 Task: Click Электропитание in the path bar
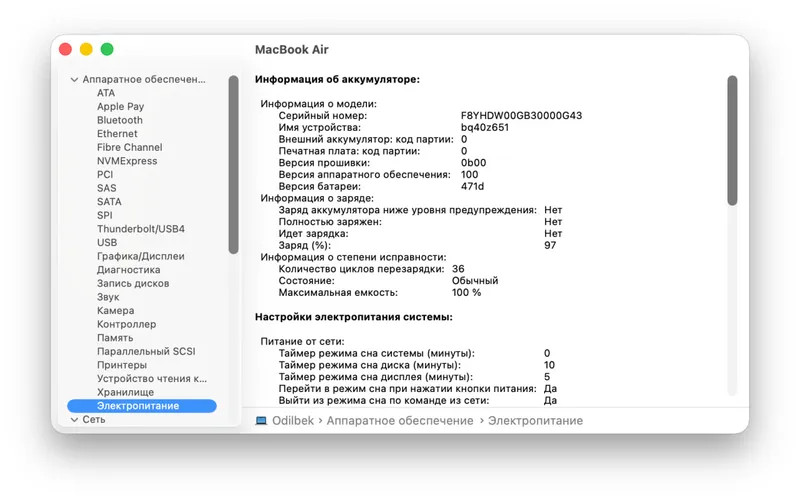tap(536, 421)
